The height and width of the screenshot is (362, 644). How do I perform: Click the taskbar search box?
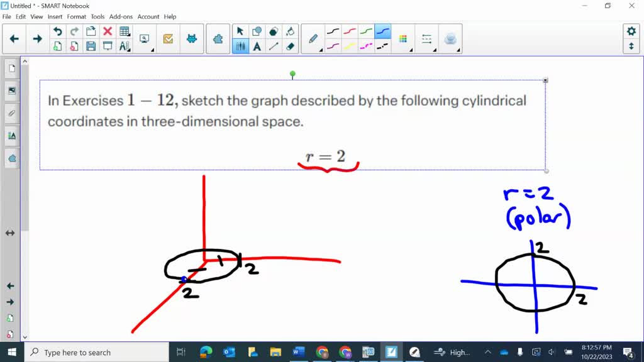pos(97,352)
